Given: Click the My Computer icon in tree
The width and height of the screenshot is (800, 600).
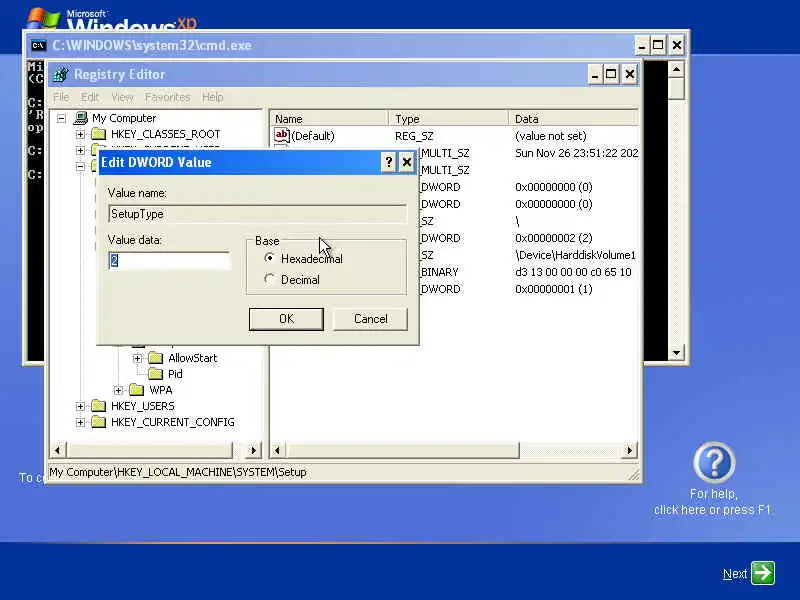Looking at the screenshot, I should coord(81,118).
